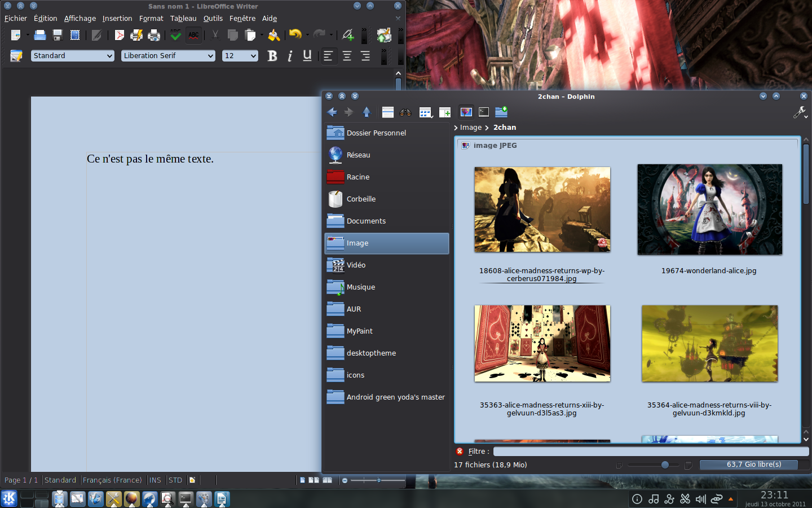
Task: Open the Affichage menu
Action: point(80,19)
